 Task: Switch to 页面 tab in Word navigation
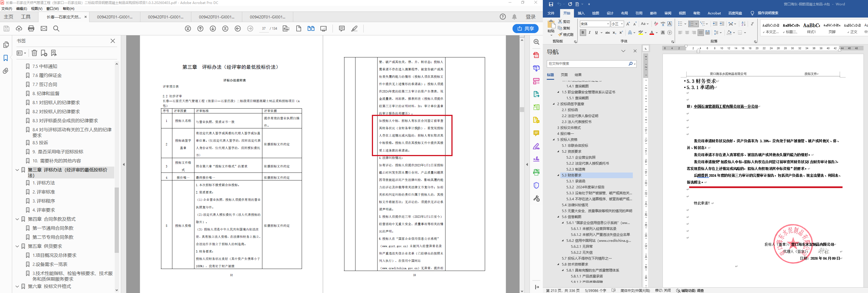564,75
